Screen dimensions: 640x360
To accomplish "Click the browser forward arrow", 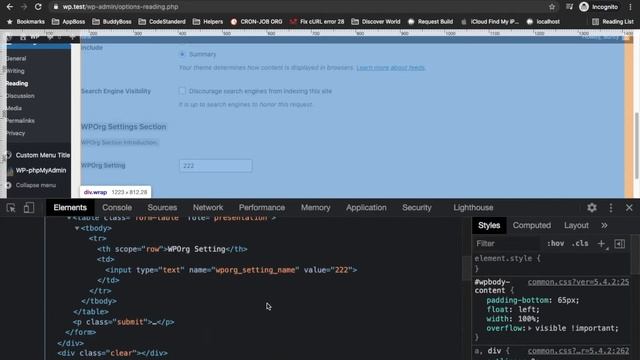I will click(24, 7).
